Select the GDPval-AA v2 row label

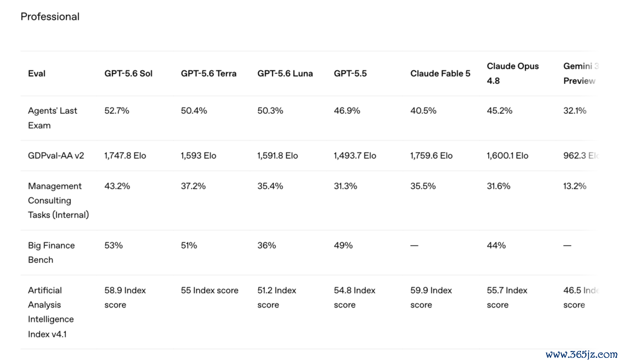click(56, 156)
